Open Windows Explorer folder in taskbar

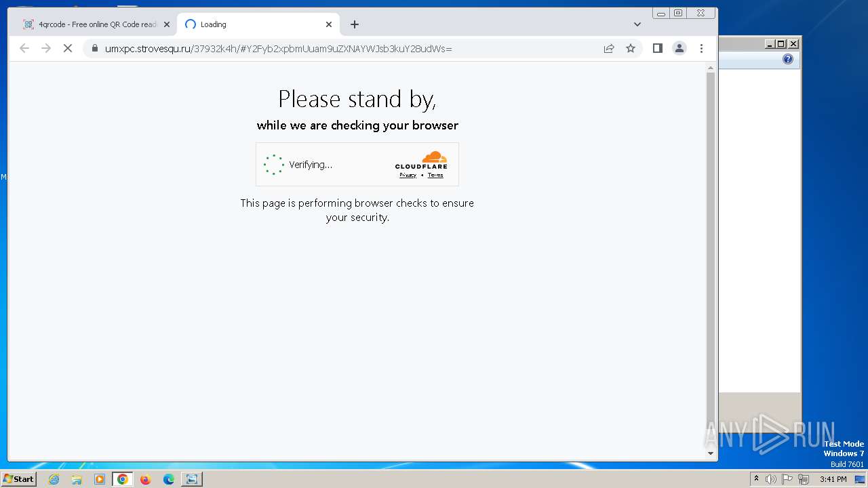pos(77,479)
